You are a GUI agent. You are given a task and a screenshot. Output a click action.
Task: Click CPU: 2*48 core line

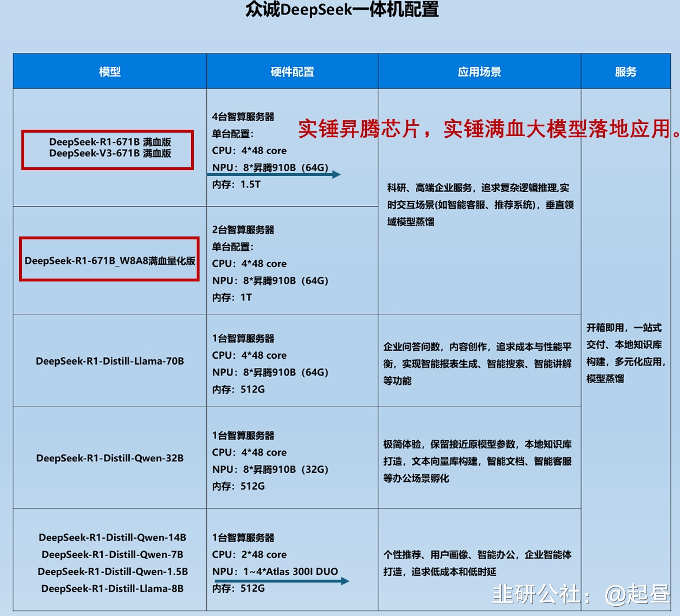pyautogui.click(x=249, y=554)
